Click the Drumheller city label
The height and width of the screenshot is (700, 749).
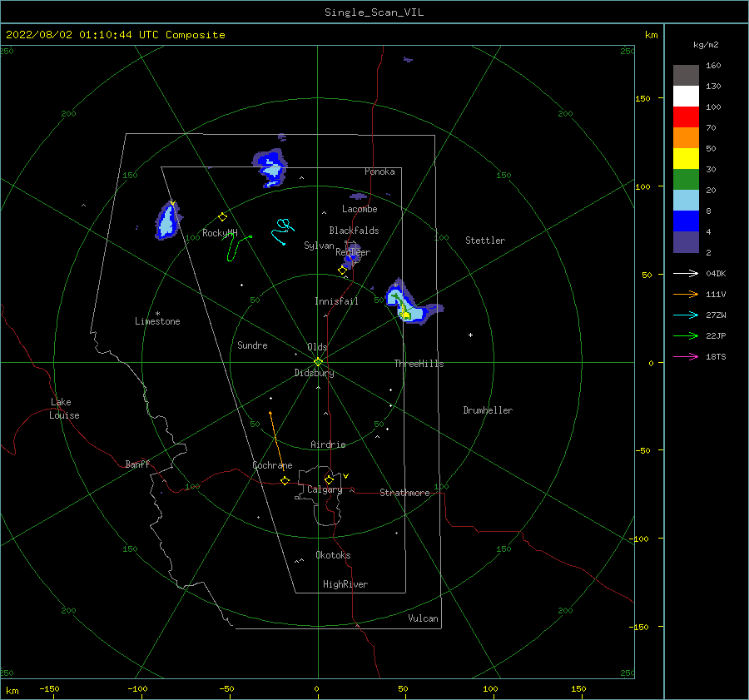488,410
